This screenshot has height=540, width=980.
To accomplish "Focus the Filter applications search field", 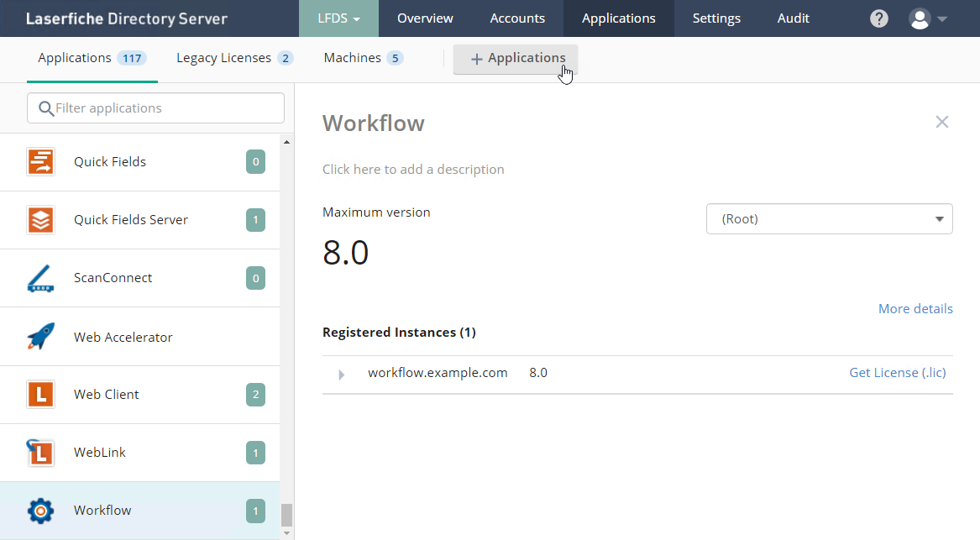I will tap(155, 108).
